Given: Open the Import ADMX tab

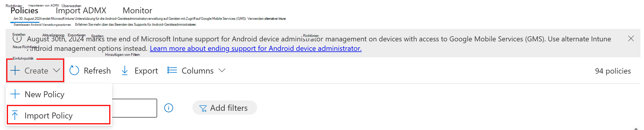Looking at the screenshot, I should coord(81,11).
